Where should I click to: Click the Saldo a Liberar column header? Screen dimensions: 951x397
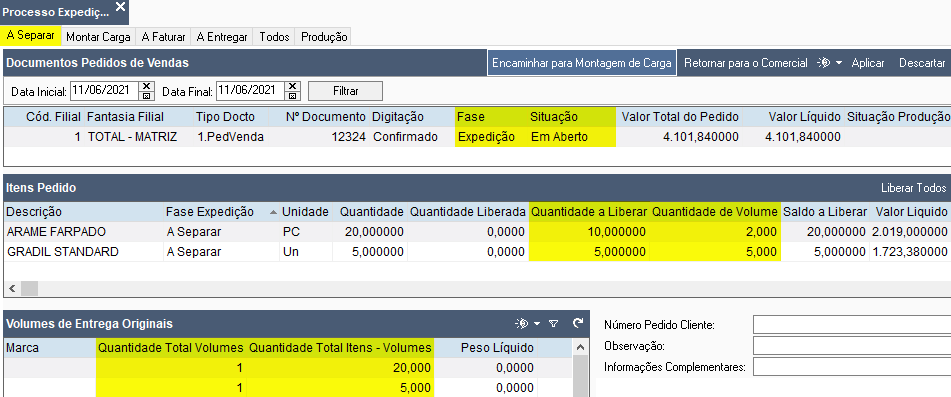pyautogui.click(x=824, y=212)
